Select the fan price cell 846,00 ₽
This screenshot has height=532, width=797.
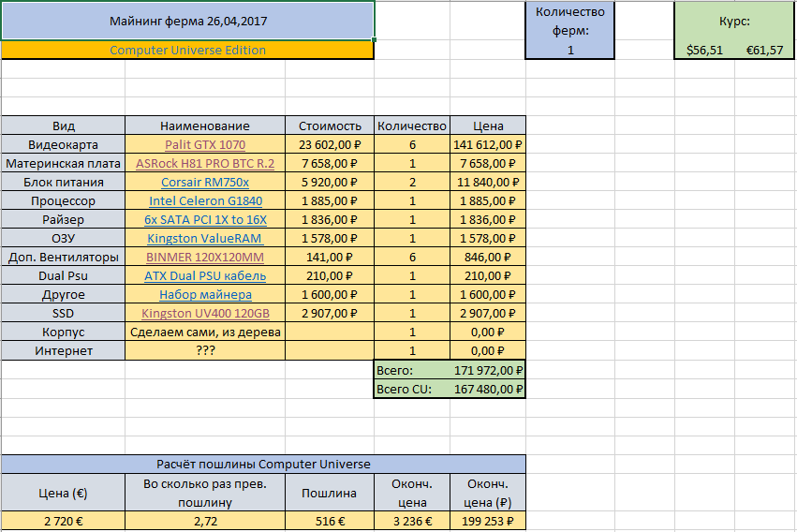(488, 258)
